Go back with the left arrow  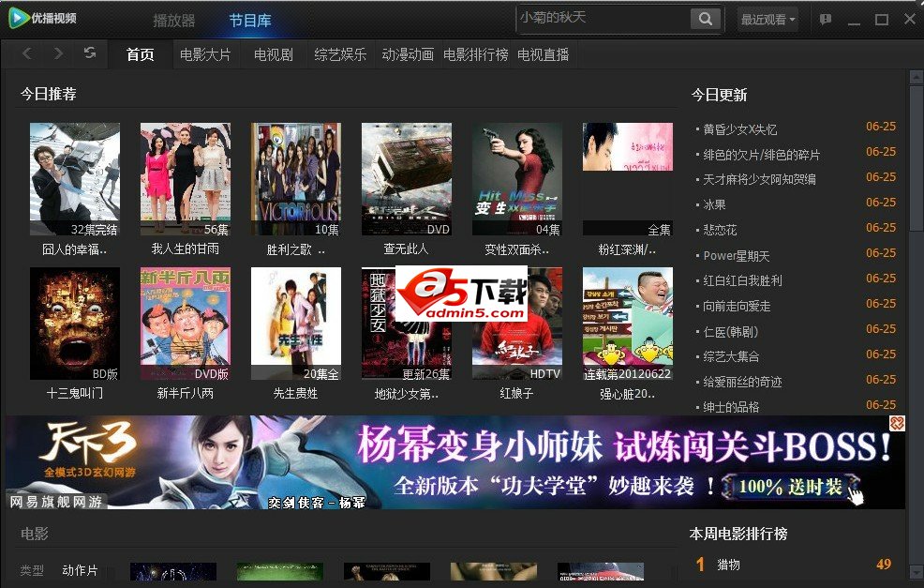pos(27,53)
